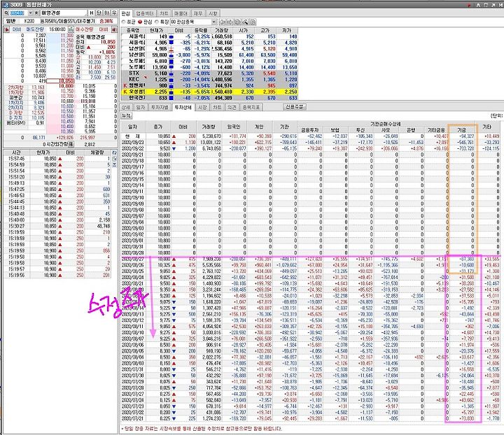Click the 15:57:46 tick row
Image resolution: width=504 pixels, height=435 pixels.
tap(57, 159)
